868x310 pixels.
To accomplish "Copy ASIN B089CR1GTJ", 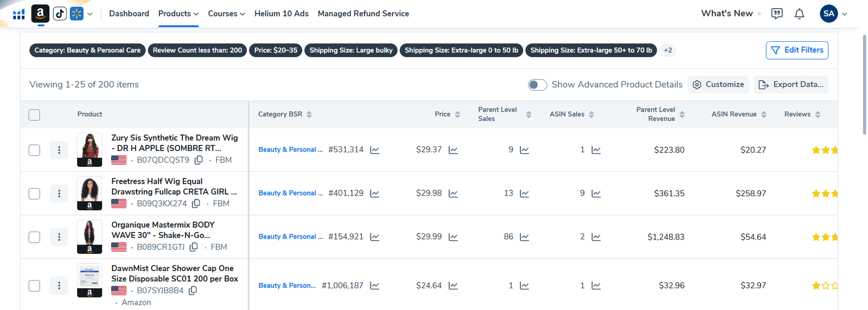I will 194,247.
